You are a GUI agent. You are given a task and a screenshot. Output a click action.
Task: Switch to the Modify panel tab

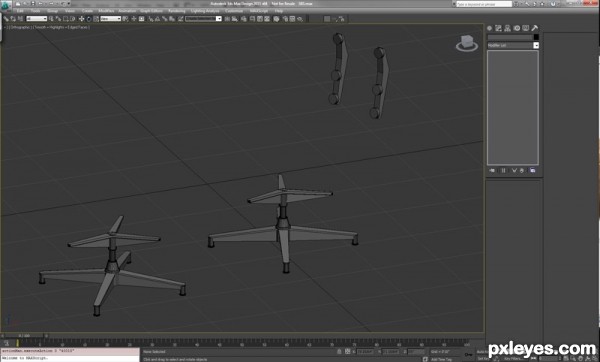pos(498,28)
